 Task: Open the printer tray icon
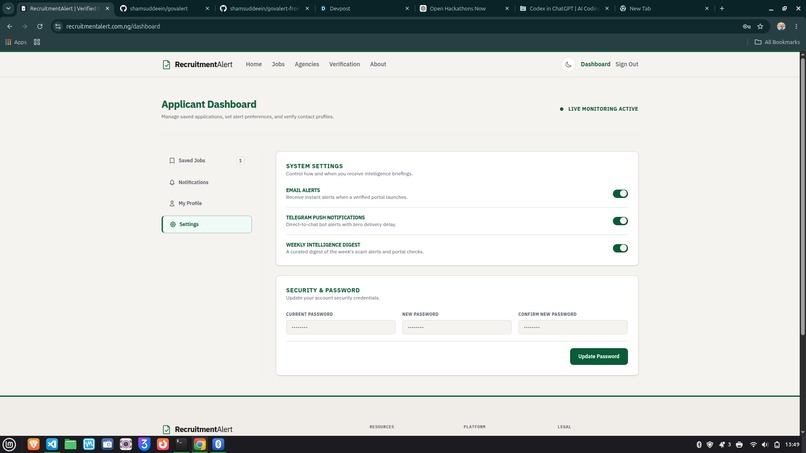coord(739,444)
